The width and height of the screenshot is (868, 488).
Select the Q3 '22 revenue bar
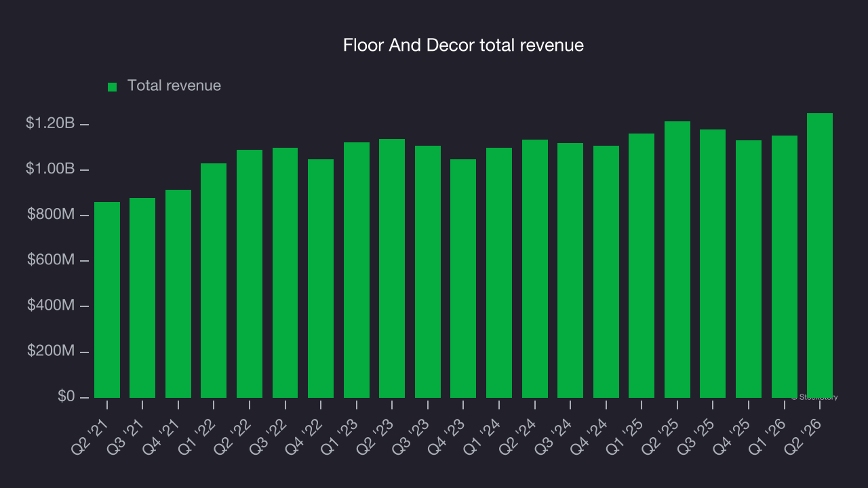[x=285, y=272]
